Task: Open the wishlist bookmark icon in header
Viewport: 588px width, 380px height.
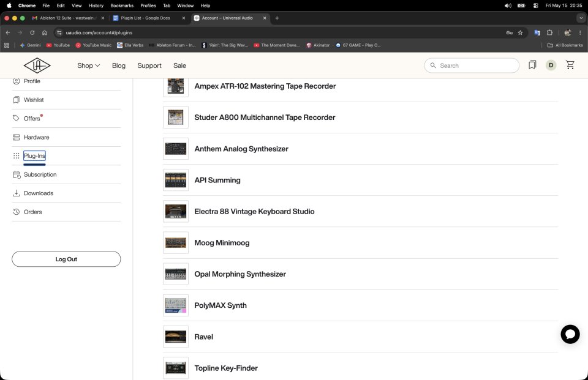Action: (x=532, y=65)
